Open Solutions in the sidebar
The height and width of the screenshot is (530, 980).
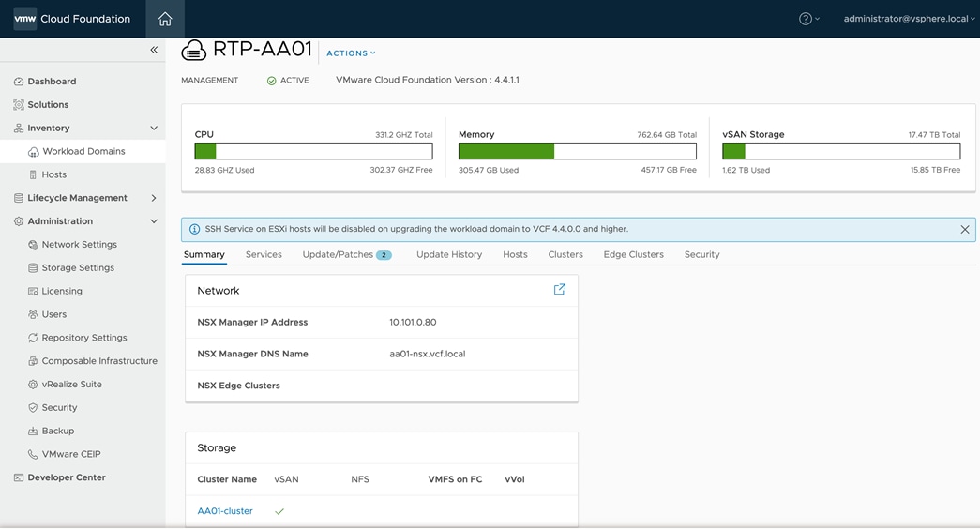[x=48, y=104]
